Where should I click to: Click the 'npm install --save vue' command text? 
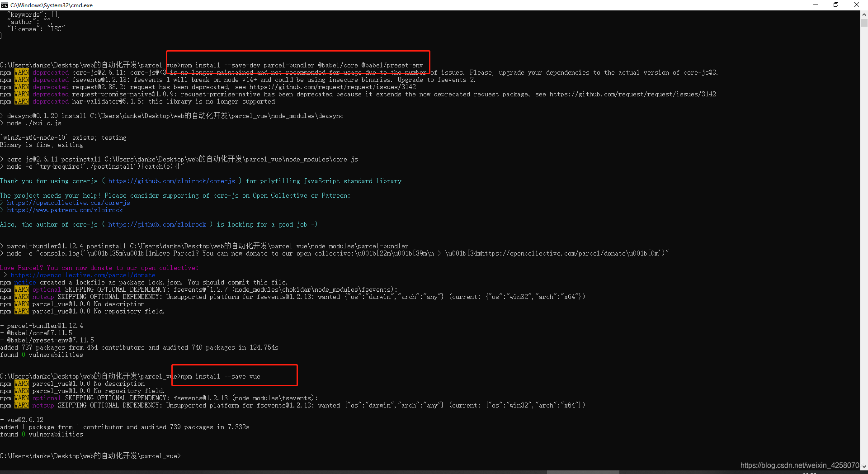coord(221,376)
